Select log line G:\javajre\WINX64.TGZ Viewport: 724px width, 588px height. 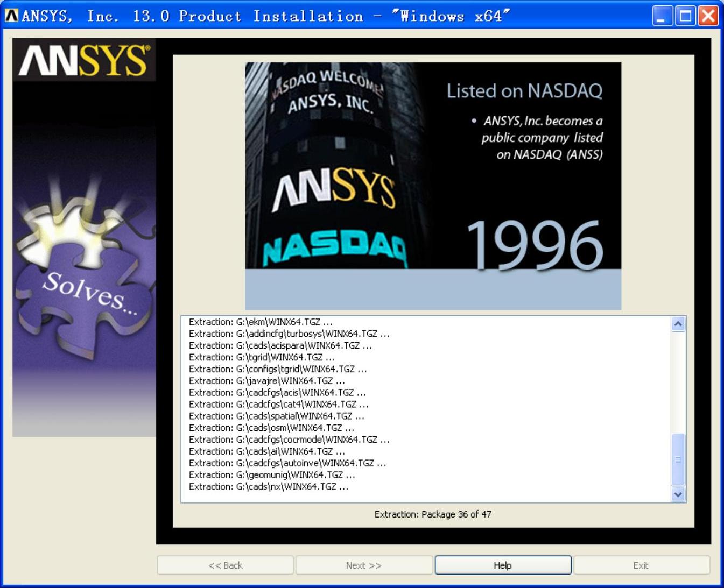click(x=267, y=381)
